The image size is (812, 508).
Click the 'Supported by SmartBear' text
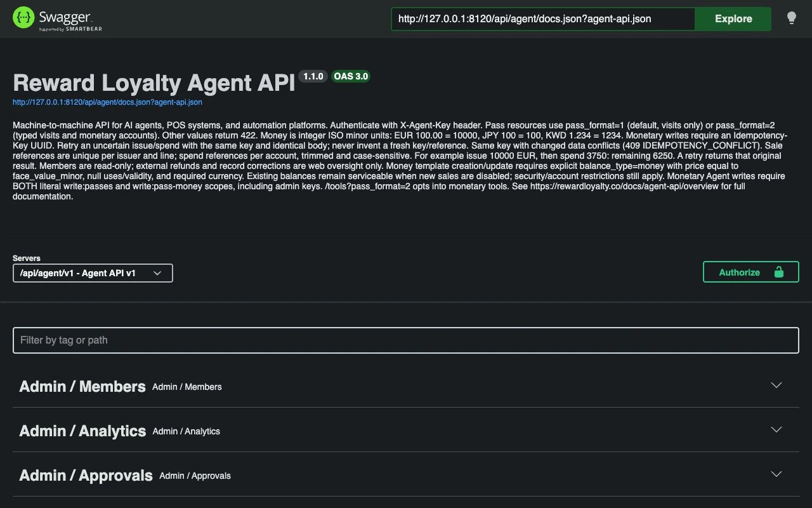70,29
